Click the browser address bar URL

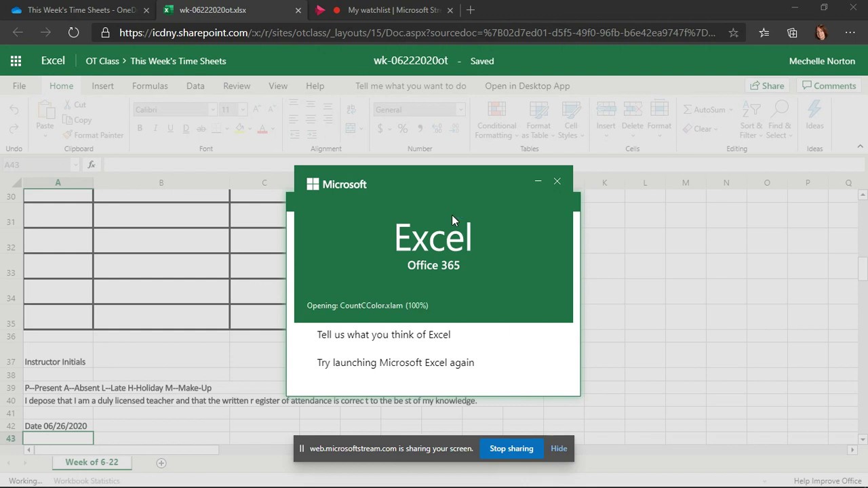(x=417, y=33)
